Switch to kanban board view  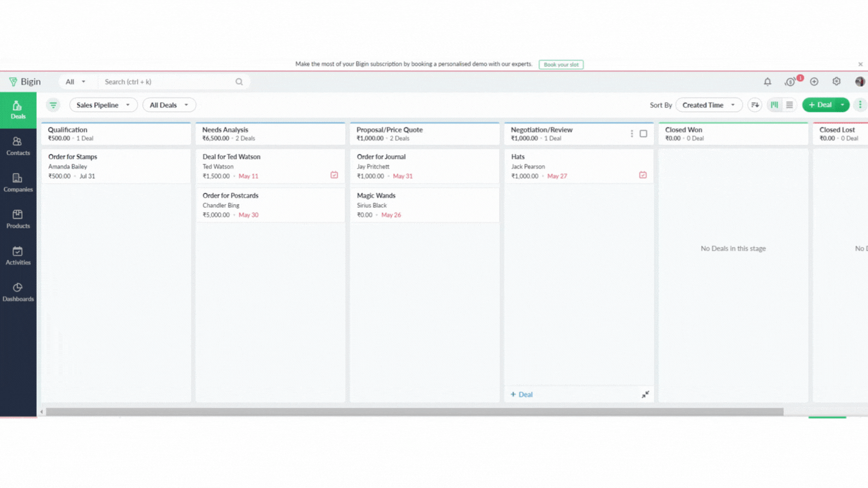pos(775,105)
